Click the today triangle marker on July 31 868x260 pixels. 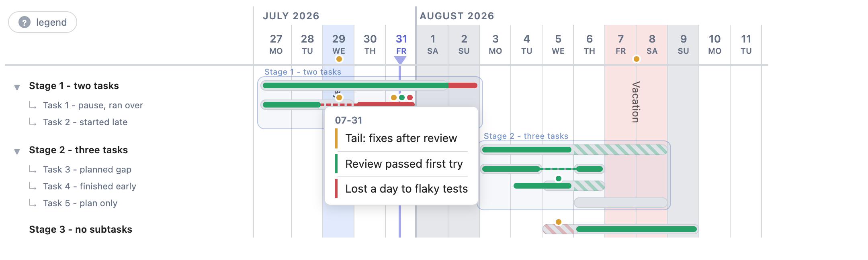point(400,60)
